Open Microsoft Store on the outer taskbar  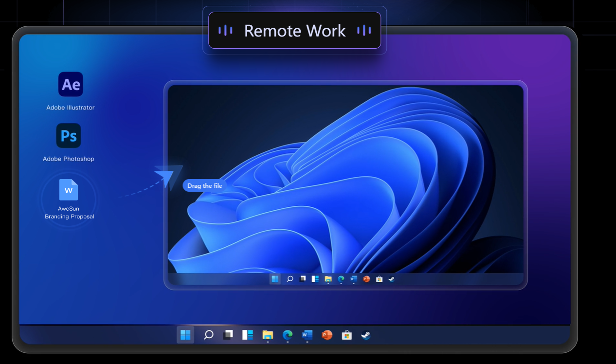(346, 335)
